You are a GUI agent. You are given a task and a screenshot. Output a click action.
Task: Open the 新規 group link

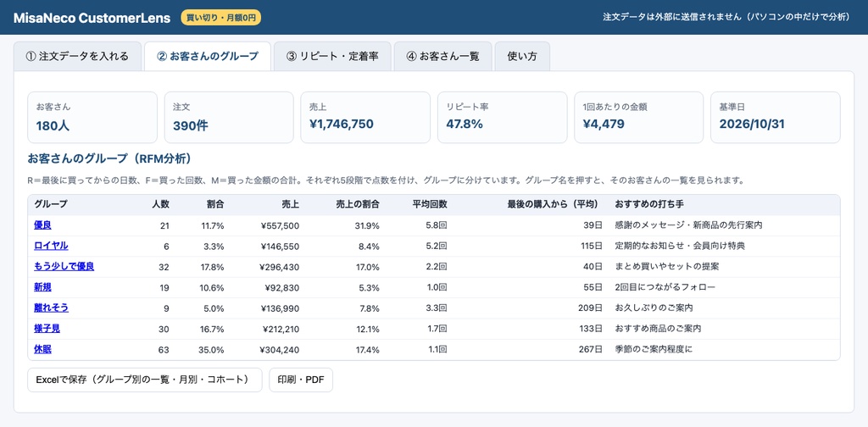tap(42, 287)
